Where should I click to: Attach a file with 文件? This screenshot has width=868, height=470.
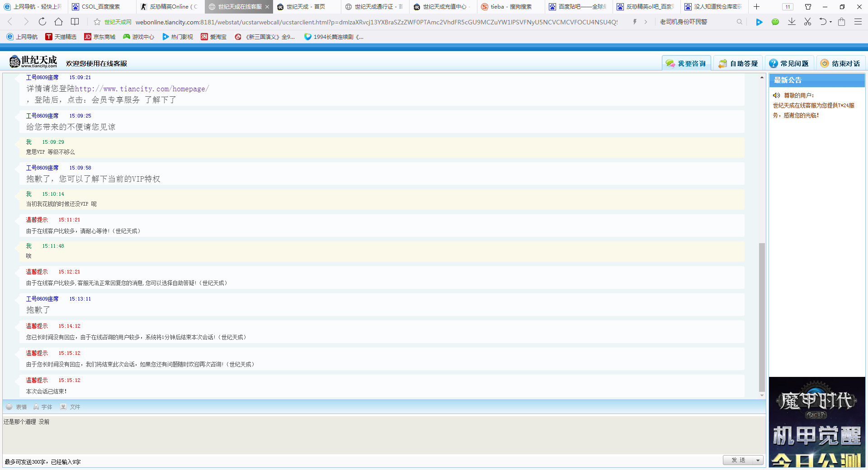coord(70,407)
